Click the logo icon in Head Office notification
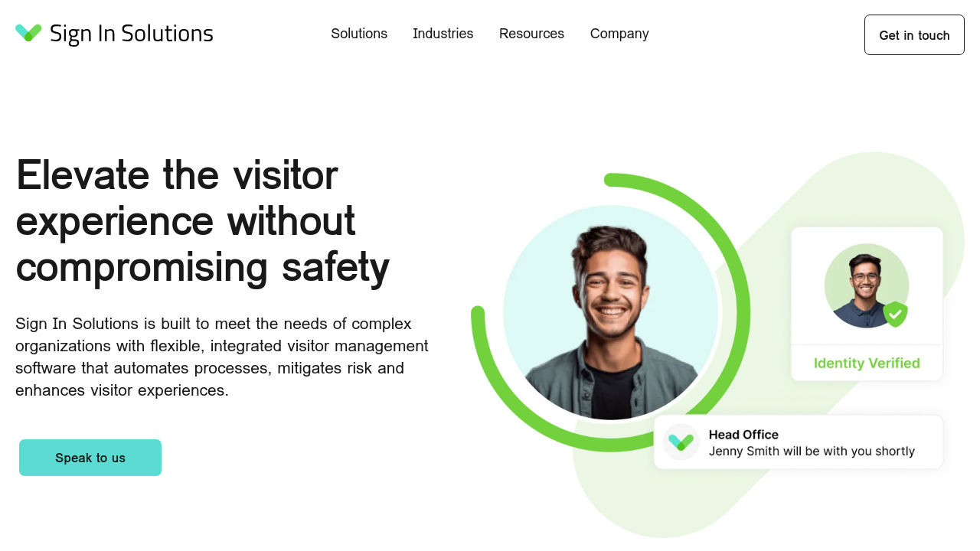 coord(681,442)
